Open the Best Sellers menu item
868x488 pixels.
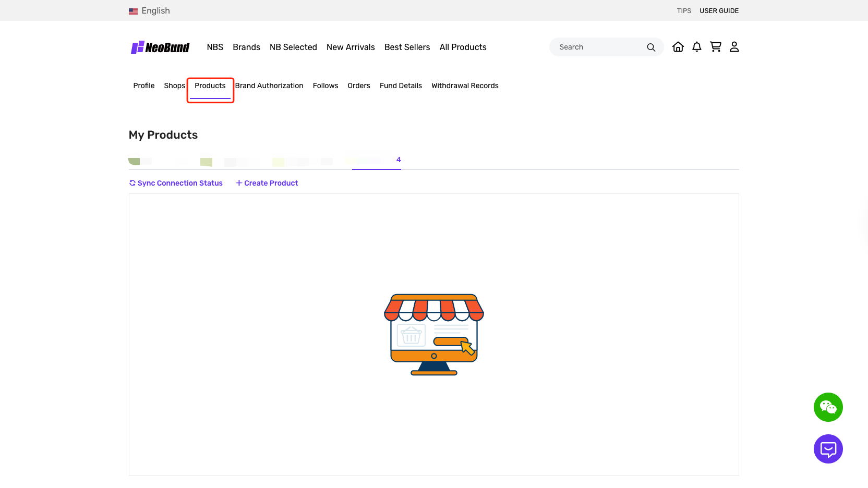coord(407,47)
